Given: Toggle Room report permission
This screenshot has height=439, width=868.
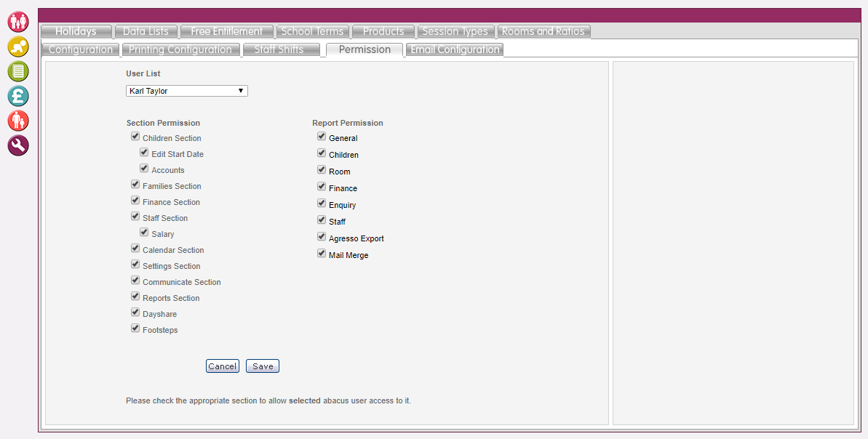Looking at the screenshot, I should [x=321, y=170].
